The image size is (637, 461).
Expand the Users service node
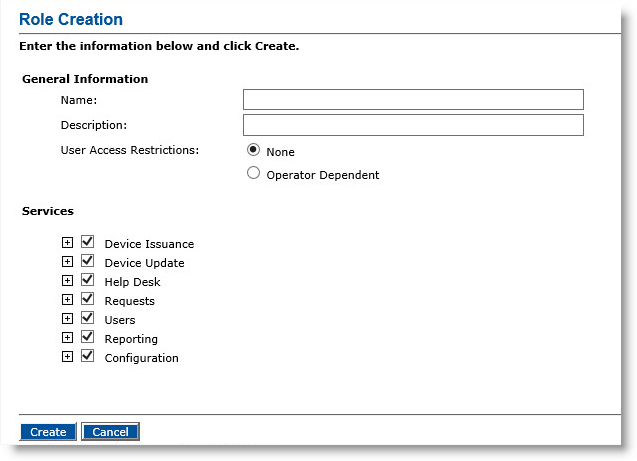pos(67,318)
